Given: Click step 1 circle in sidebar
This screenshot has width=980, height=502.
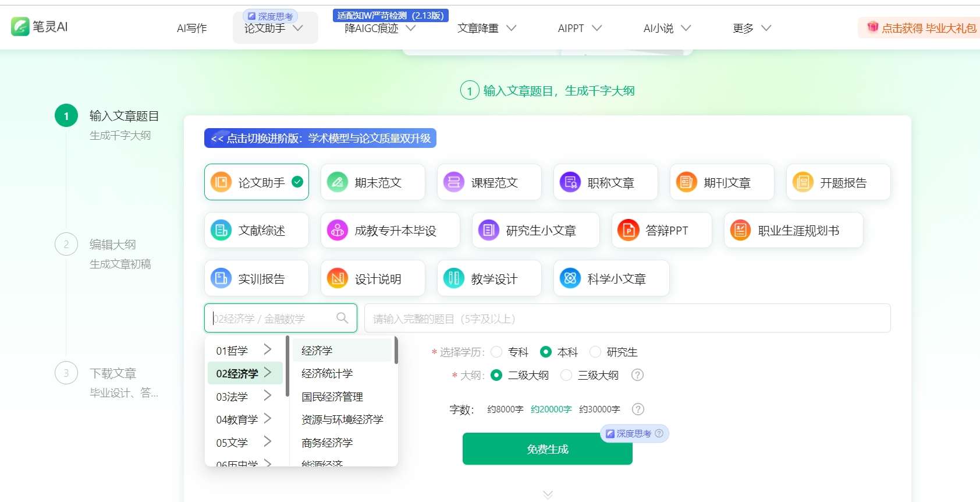Looking at the screenshot, I should click(66, 116).
